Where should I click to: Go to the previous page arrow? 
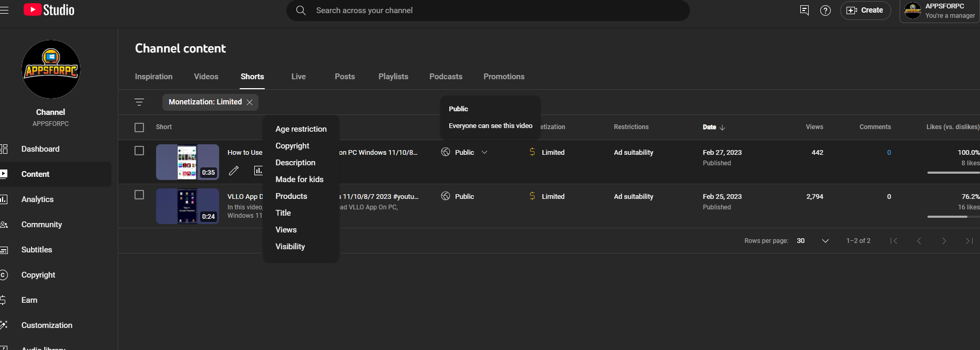click(x=919, y=241)
